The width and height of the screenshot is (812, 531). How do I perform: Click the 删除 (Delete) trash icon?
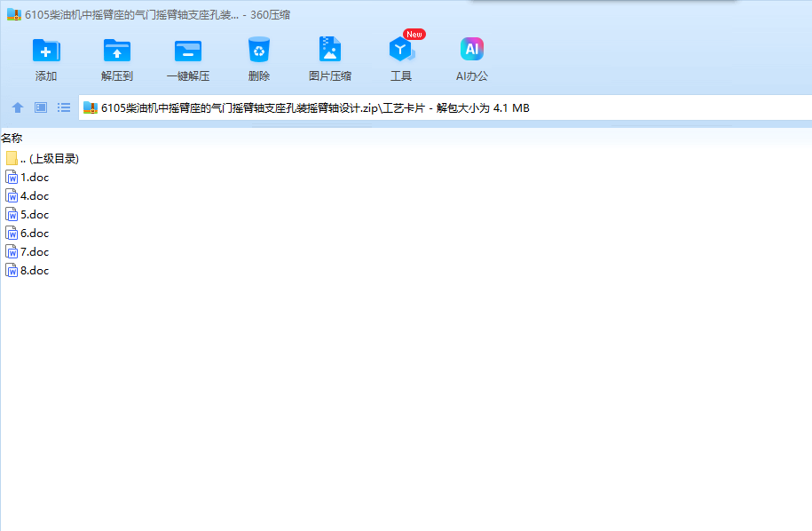coord(259,50)
